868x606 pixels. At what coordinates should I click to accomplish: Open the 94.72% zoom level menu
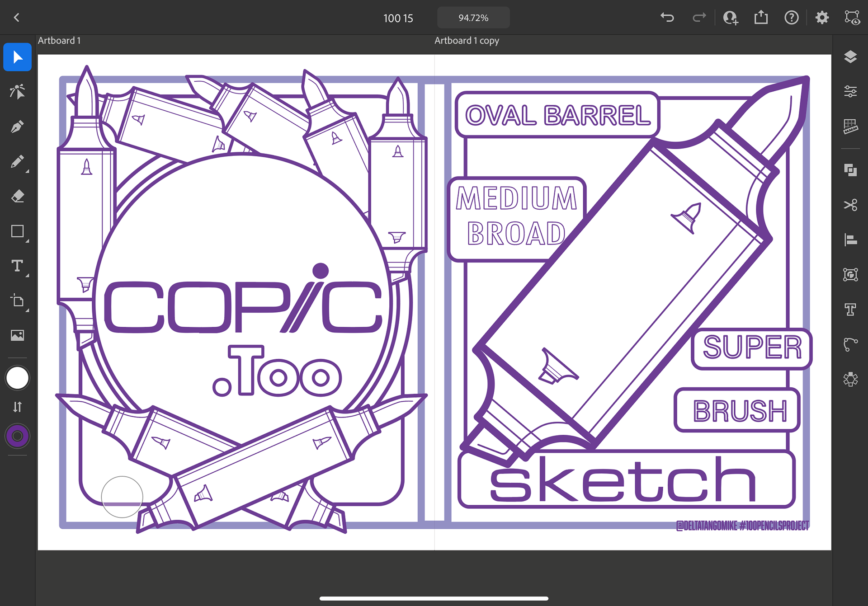point(473,18)
